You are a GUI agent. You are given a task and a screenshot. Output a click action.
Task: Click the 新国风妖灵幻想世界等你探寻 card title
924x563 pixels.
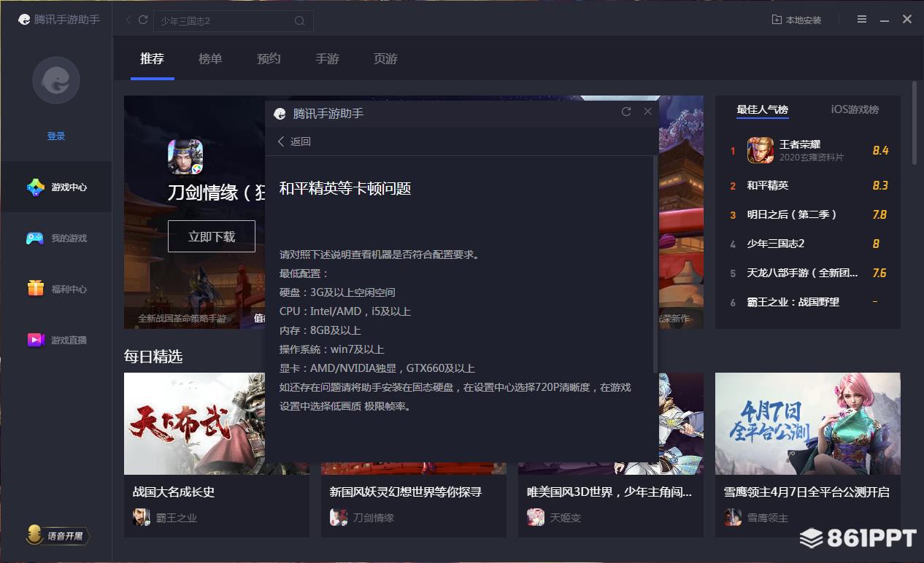click(x=406, y=492)
